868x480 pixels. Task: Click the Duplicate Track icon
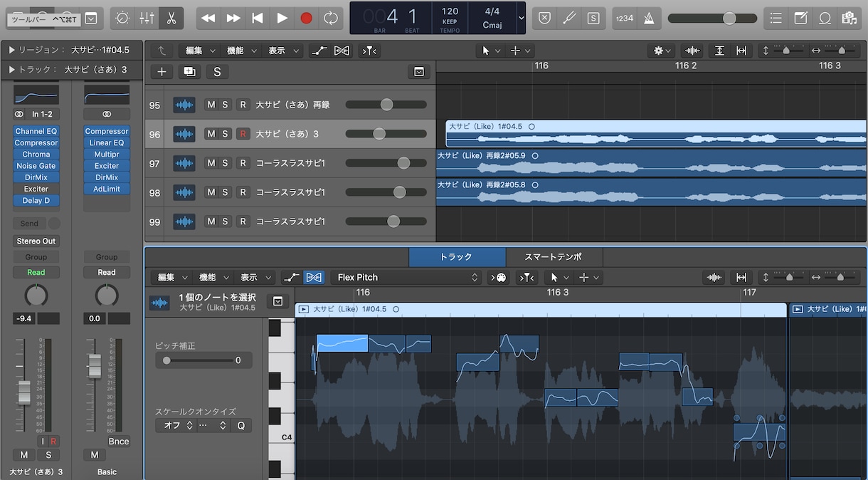[x=189, y=72]
